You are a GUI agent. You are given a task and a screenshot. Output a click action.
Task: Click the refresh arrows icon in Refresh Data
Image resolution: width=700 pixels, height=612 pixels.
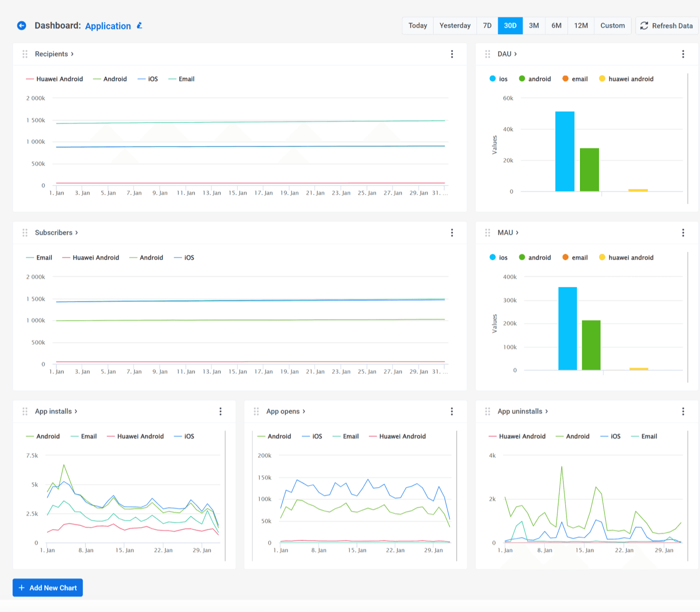tap(644, 25)
